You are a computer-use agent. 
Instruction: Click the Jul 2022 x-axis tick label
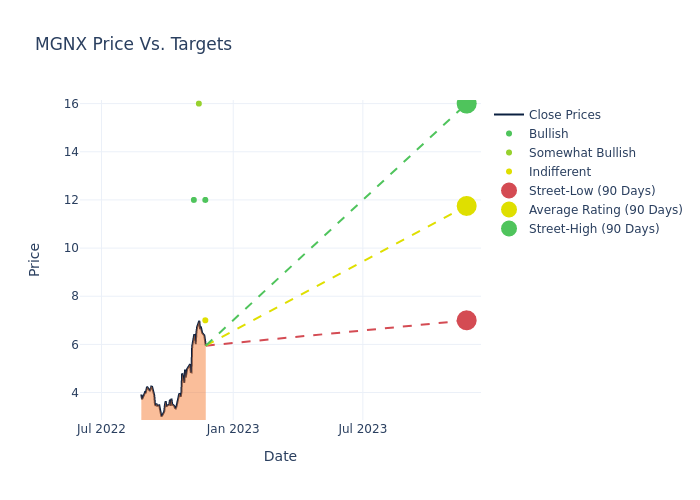[x=101, y=429]
